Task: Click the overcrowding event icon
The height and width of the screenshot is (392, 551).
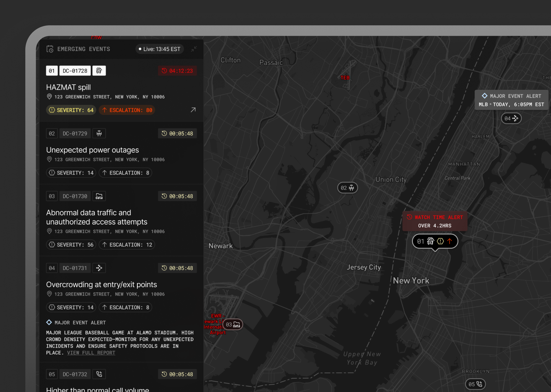Action: tap(99, 268)
